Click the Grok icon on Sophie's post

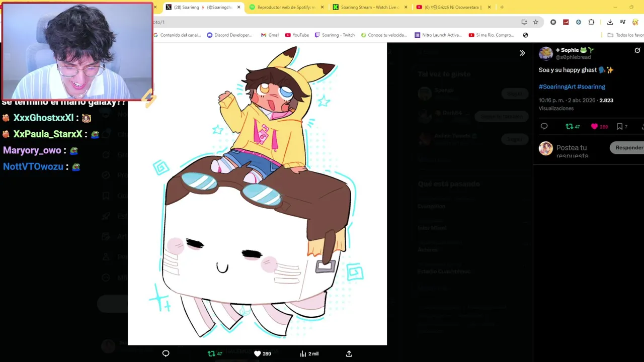point(637,50)
